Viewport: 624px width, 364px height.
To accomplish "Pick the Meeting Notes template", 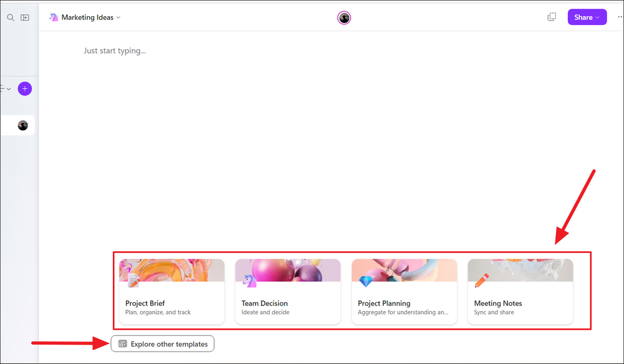I will click(520, 292).
